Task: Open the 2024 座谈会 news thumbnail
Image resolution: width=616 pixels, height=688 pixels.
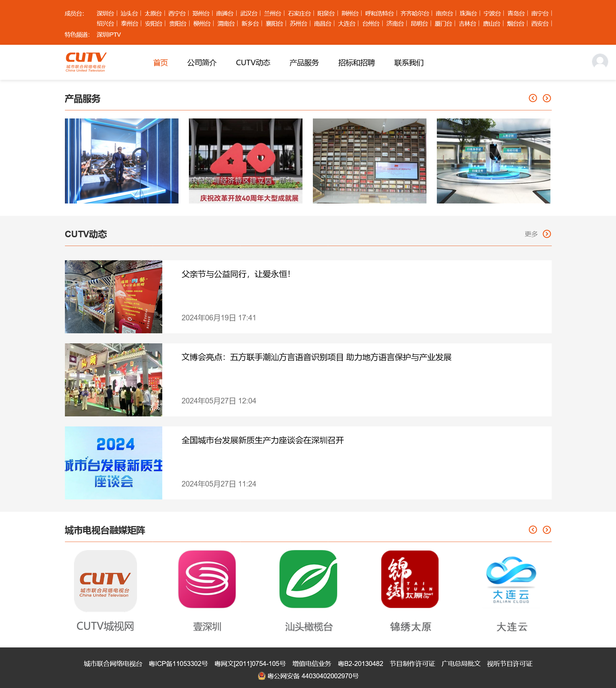Action: 113,462
